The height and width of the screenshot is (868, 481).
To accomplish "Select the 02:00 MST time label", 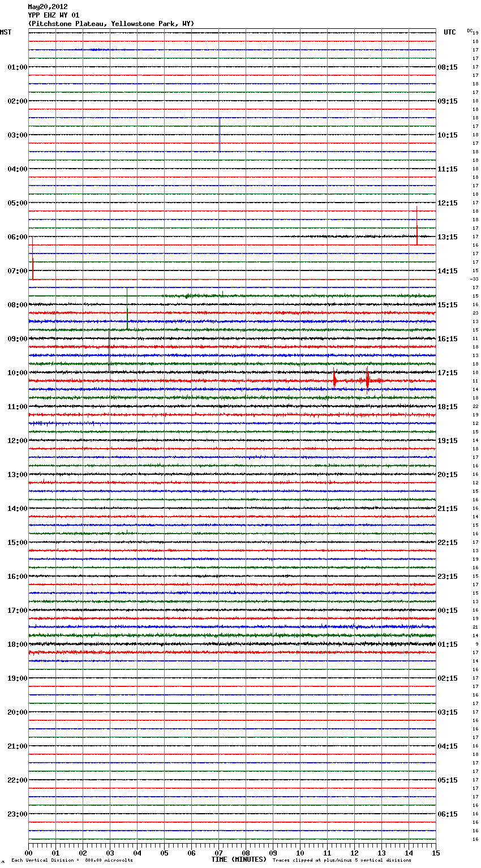I will [18, 101].
